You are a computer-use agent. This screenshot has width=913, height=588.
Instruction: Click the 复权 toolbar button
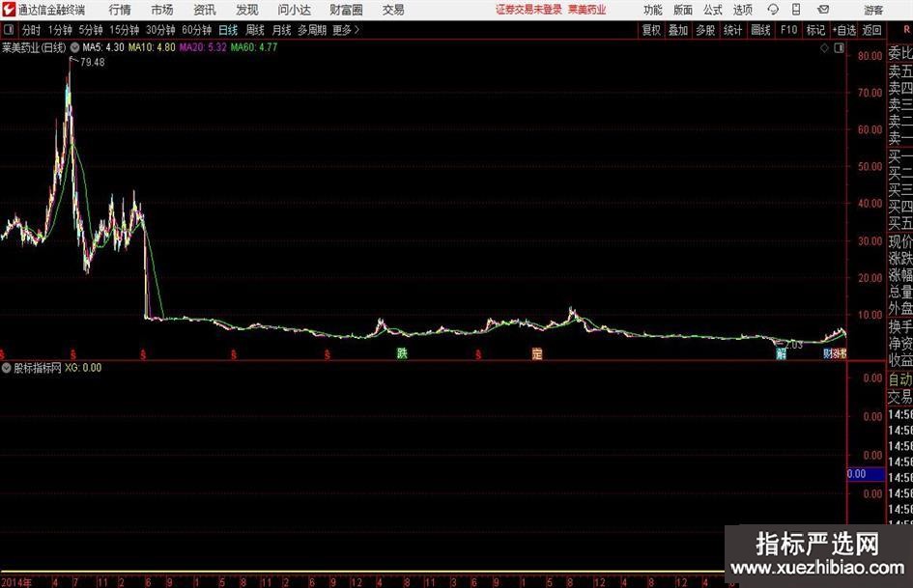(x=651, y=30)
